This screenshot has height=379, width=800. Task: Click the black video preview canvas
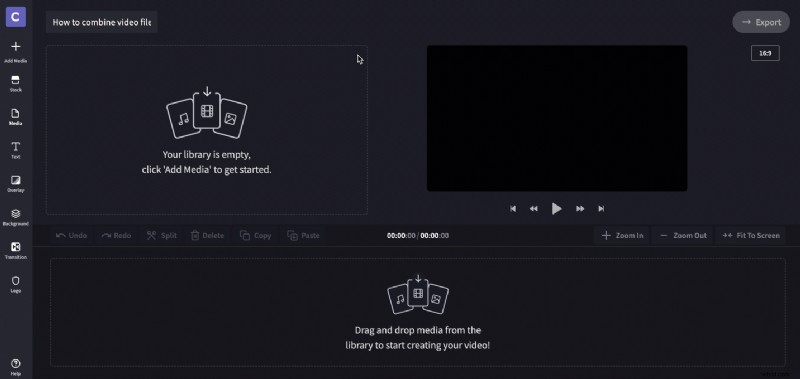pos(557,118)
